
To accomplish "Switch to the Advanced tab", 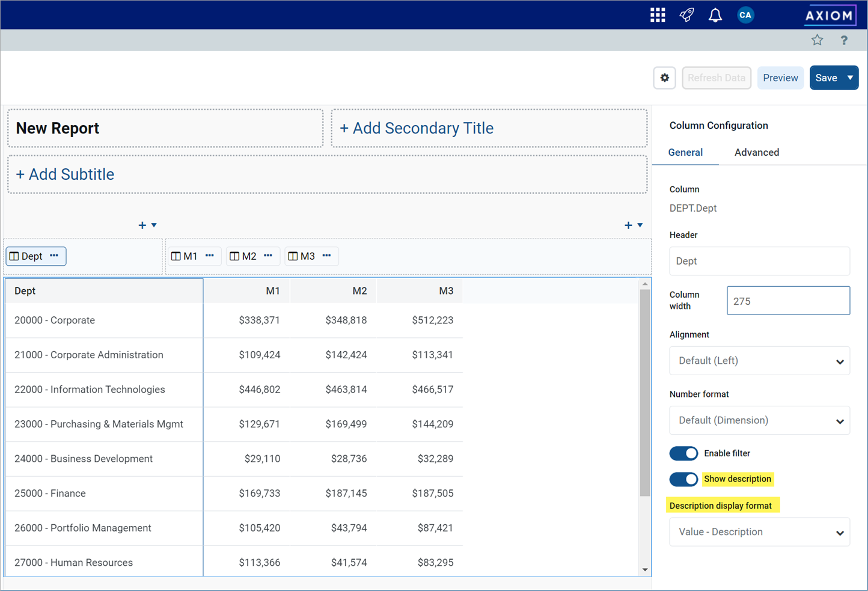I will pyautogui.click(x=756, y=153).
